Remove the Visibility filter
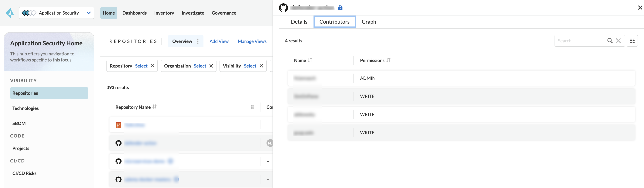The image size is (644, 188). tap(261, 66)
